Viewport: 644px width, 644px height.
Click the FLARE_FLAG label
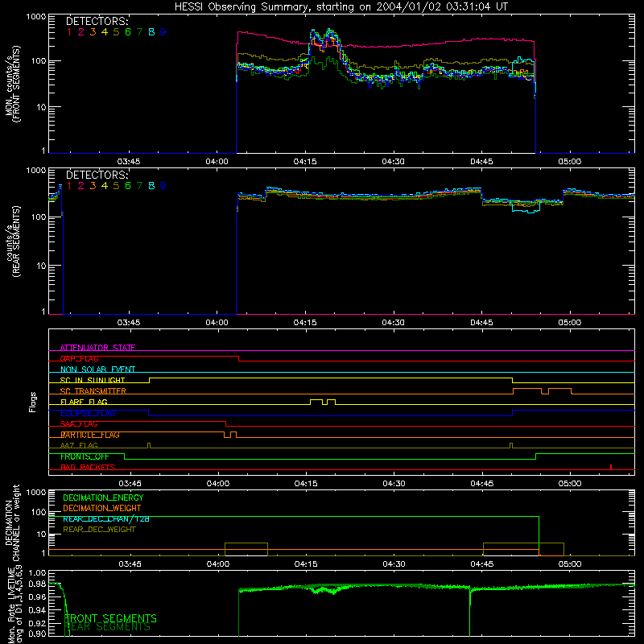tap(84, 402)
